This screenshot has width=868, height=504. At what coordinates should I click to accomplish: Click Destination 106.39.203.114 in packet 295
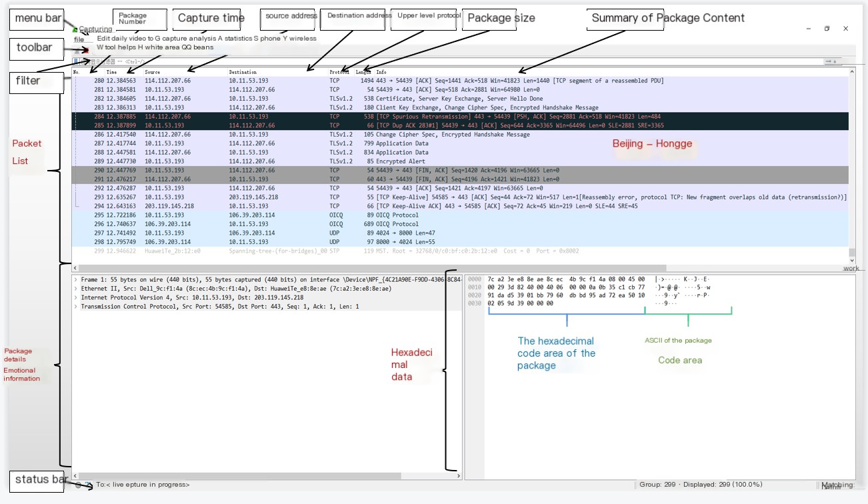pyautogui.click(x=251, y=215)
